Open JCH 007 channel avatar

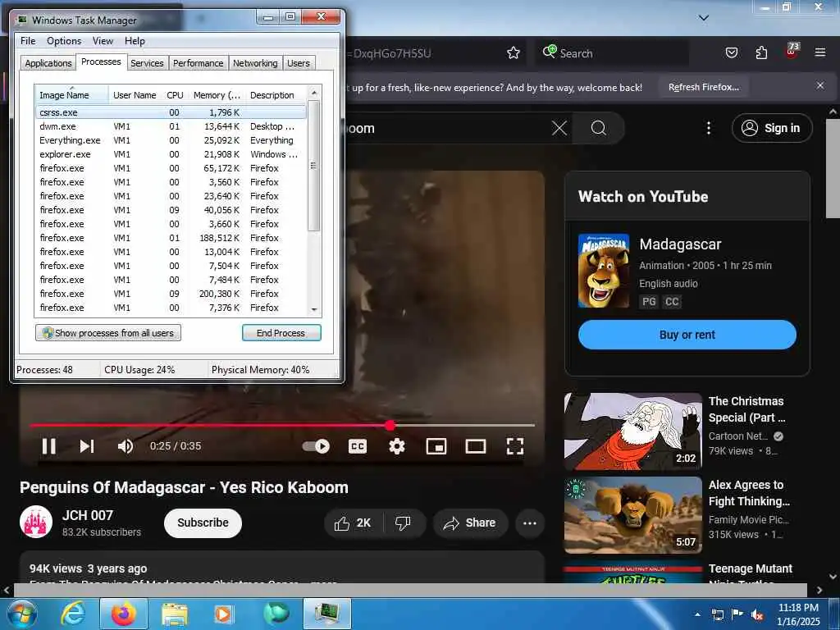point(36,522)
